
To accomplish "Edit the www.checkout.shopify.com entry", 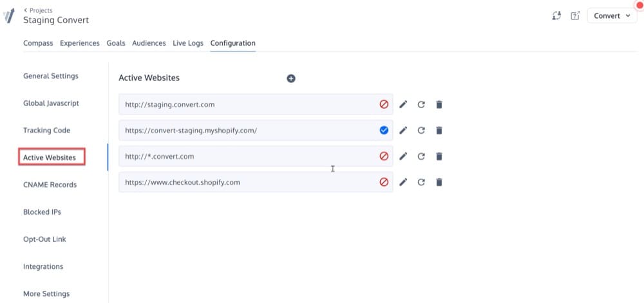I will 403,182.
